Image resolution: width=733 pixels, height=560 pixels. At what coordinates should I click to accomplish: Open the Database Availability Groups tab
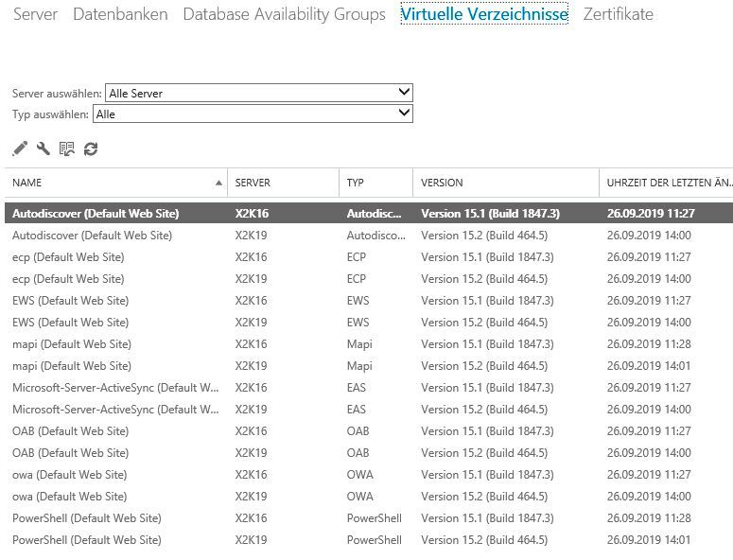click(285, 14)
